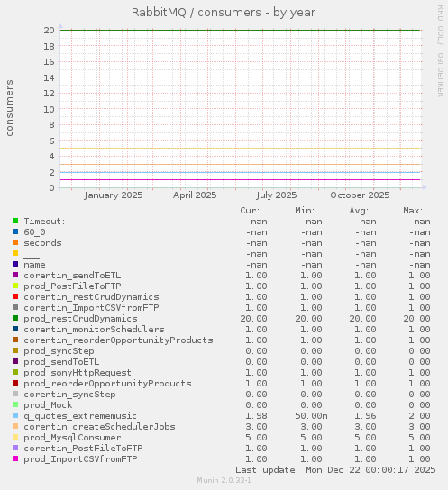The width and height of the screenshot is (448, 490).
Task: Click the prod_sonyHttpRequest legend label
Action: coord(78,373)
